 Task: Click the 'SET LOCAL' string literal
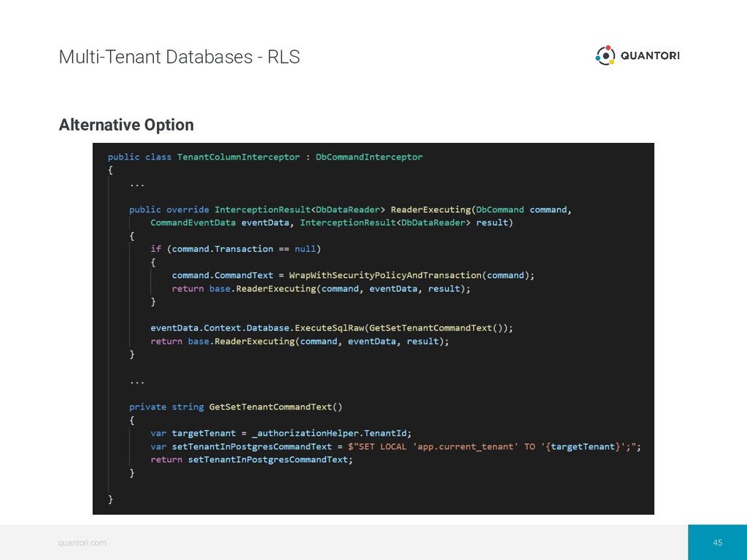point(382,447)
